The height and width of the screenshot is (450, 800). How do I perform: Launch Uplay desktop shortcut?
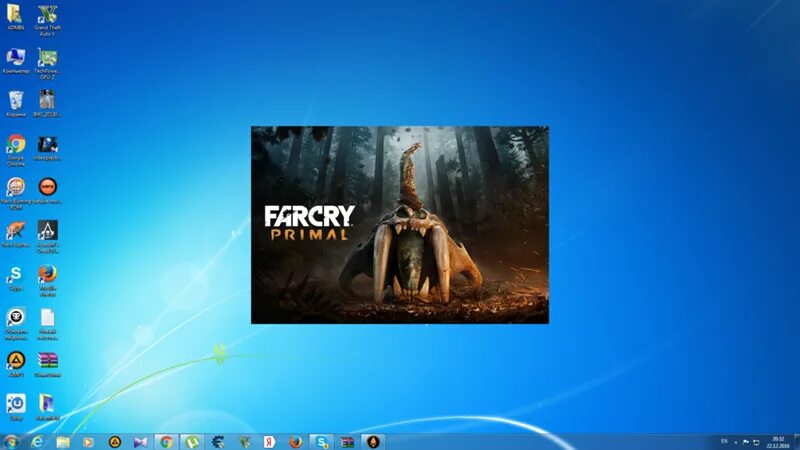[x=16, y=408]
